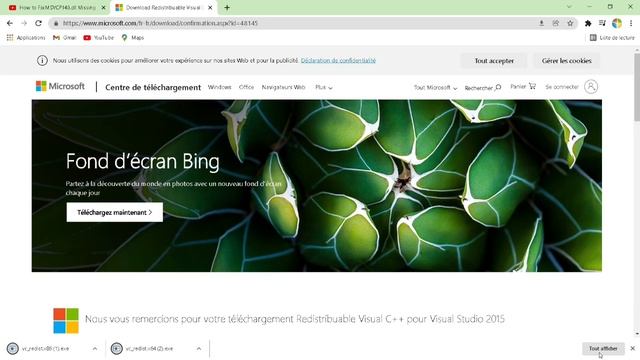Open the tab search dropdown arrow
Screen dimensions: 640x360
[569, 7]
